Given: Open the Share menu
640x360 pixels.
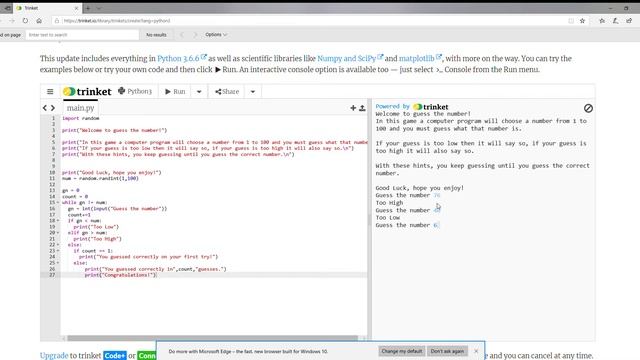Looking at the screenshot, I should pyautogui.click(x=227, y=91).
